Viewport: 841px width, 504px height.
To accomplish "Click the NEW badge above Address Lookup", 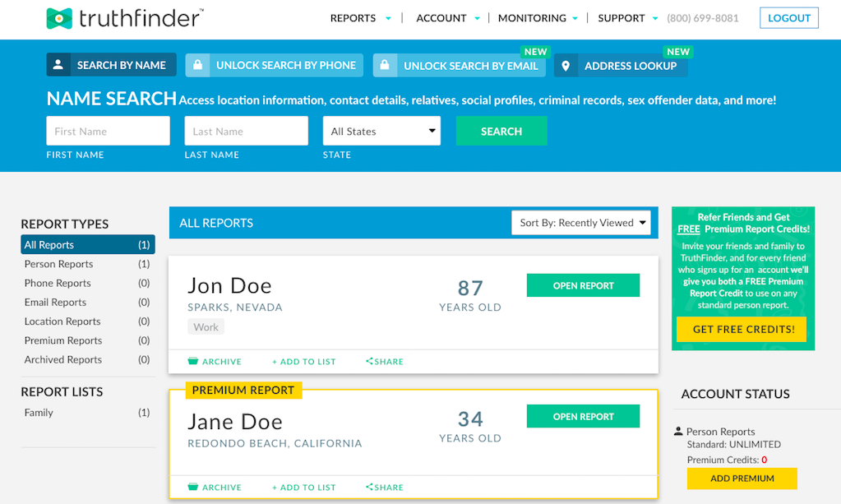I will [x=678, y=52].
